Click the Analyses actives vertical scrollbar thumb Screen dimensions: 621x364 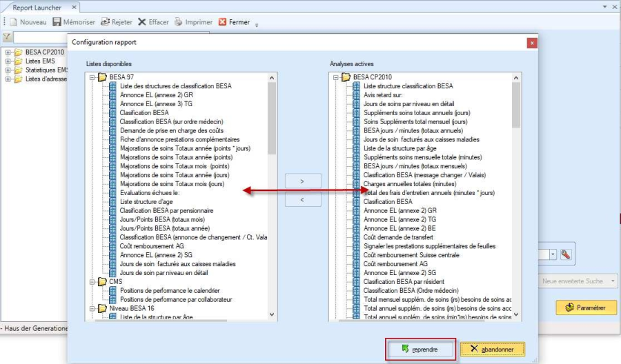[515, 105]
